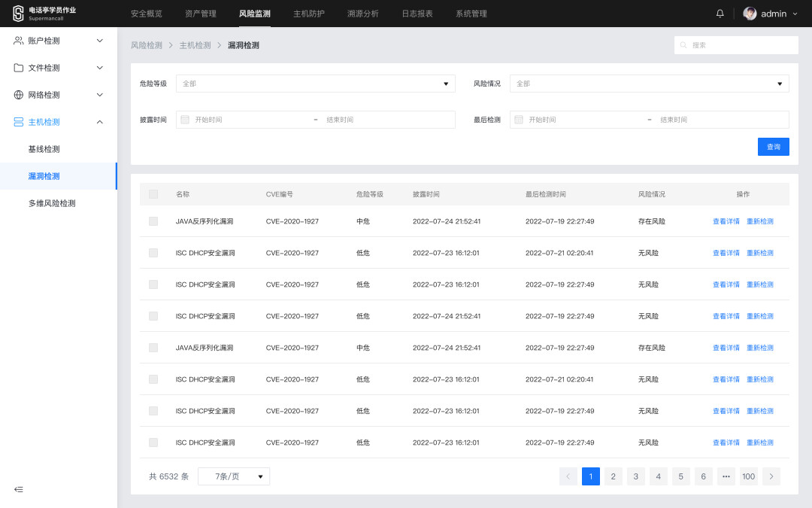
Task: Click the search magnifier icon
Action: click(x=683, y=45)
